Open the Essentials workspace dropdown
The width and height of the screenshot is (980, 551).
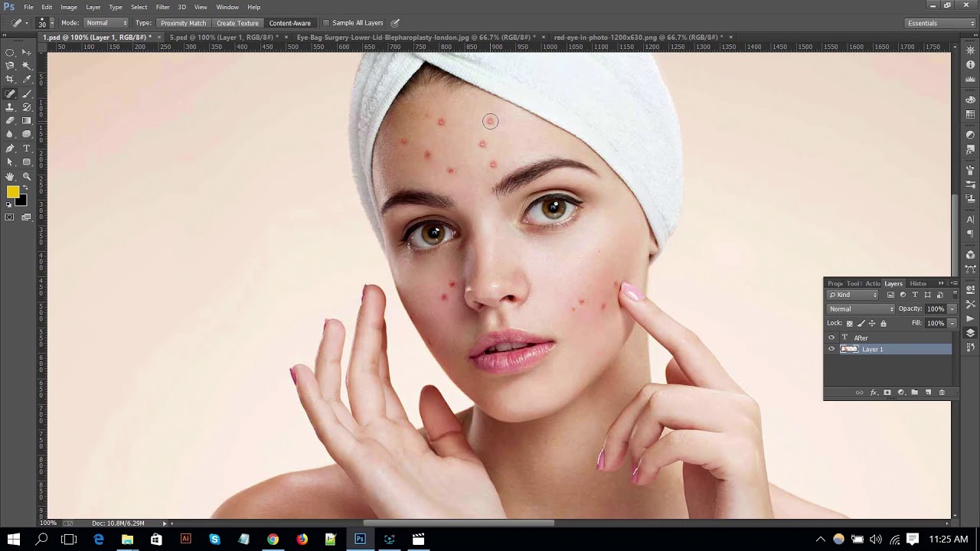[x=940, y=23]
